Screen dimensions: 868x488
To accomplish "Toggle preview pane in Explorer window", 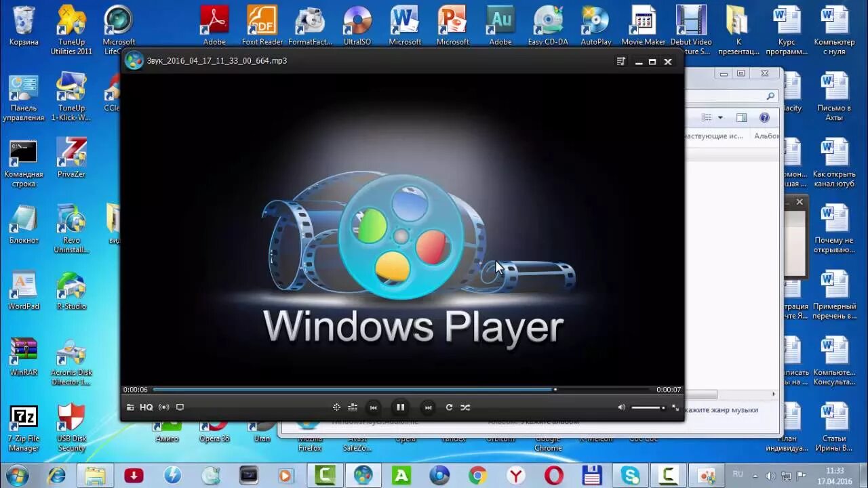I will pos(741,118).
